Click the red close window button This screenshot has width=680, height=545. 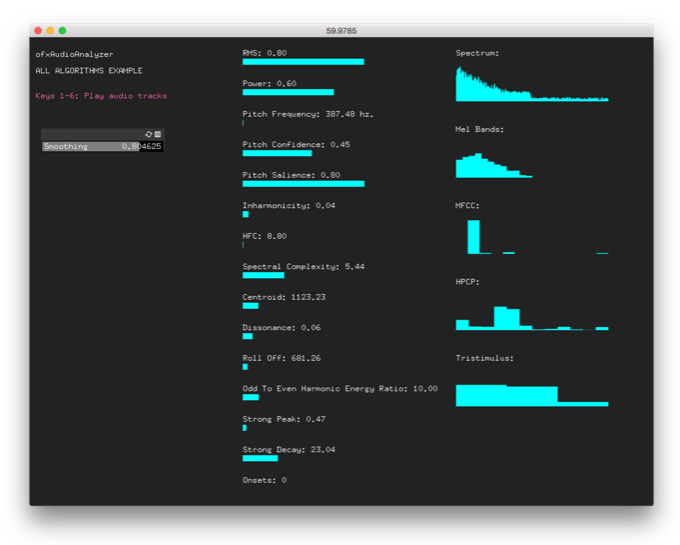pyautogui.click(x=38, y=31)
